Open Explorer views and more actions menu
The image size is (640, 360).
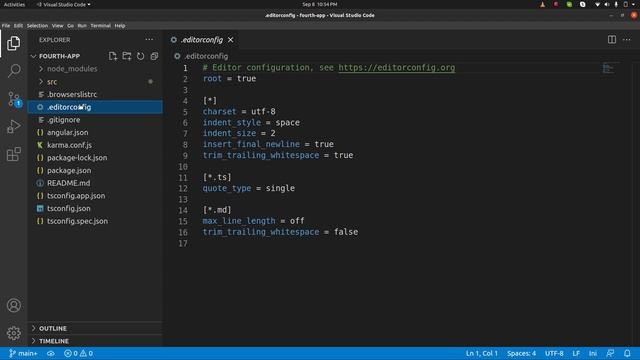149,40
